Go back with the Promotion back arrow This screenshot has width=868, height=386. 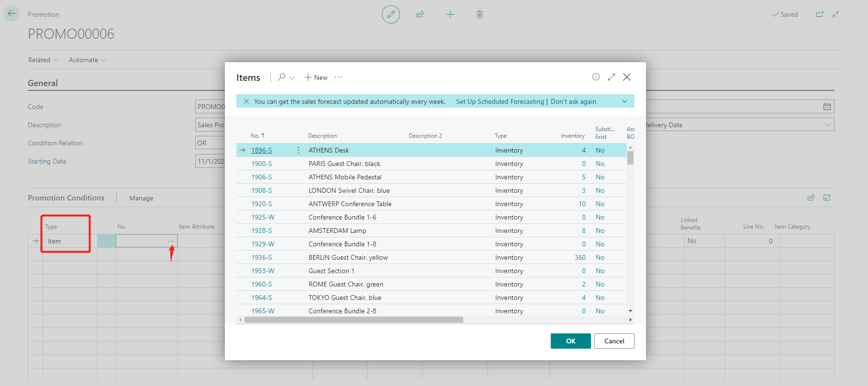coord(11,13)
